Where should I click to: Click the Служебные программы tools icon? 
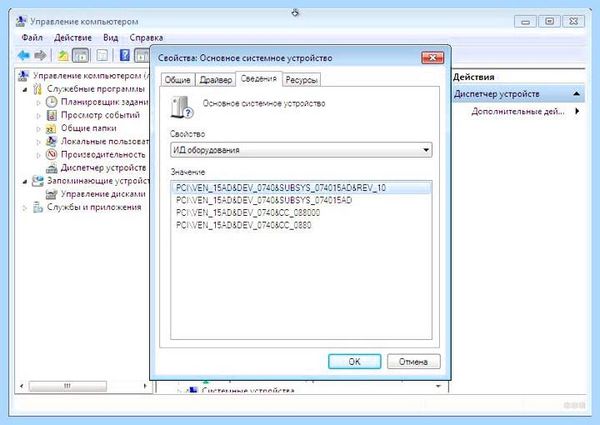[x=37, y=89]
